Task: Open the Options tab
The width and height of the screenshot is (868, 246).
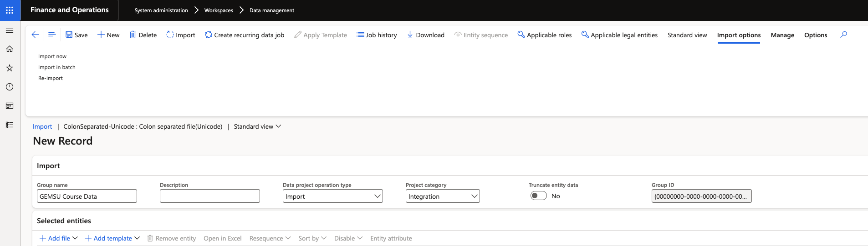Action: click(x=816, y=35)
